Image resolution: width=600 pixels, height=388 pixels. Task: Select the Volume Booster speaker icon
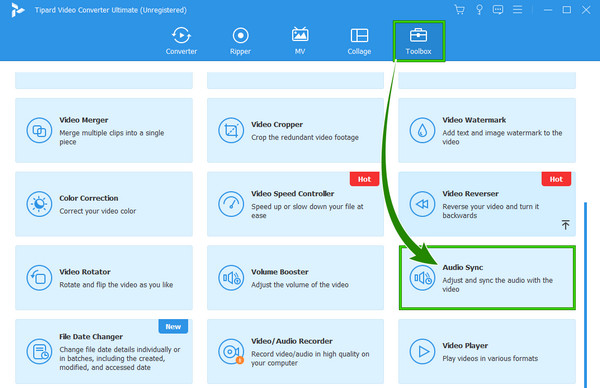pyautogui.click(x=231, y=278)
